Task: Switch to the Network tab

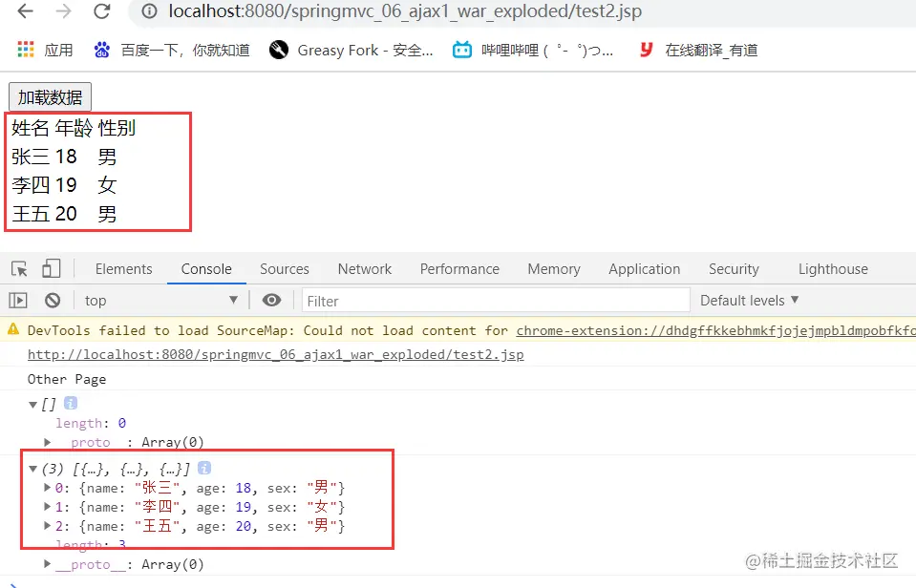Action: pos(365,268)
